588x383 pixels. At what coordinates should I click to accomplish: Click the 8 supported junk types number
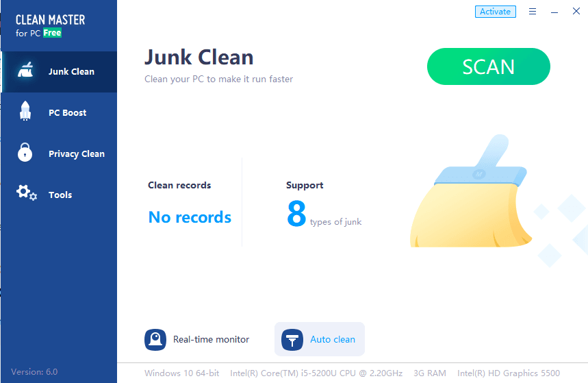pos(296,214)
